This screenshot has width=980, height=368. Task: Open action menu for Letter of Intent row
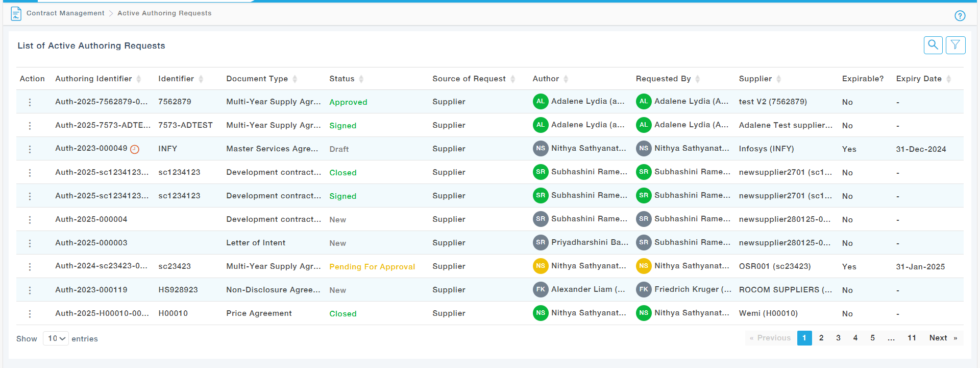[x=30, y=243]
